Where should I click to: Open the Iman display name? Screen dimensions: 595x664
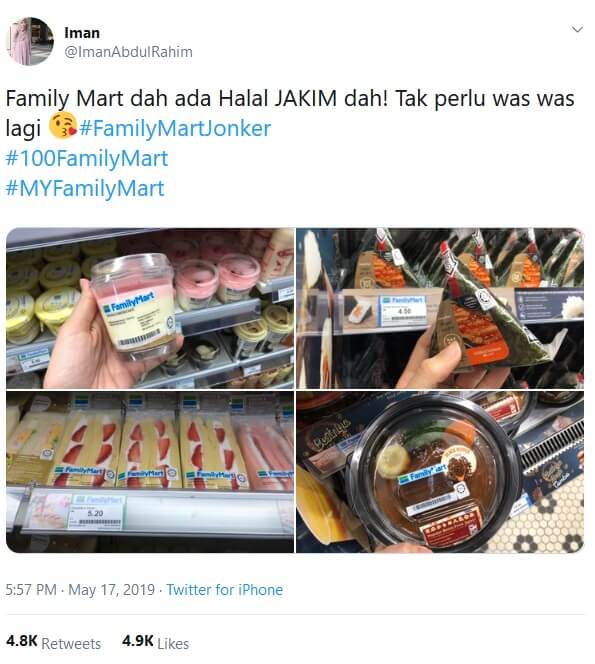click(82, 33)
